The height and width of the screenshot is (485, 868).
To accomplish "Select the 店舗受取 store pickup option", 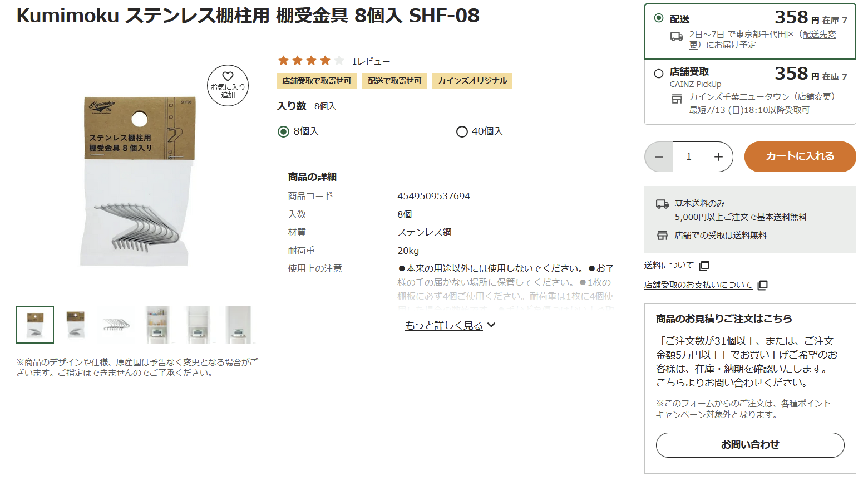I will (x=659, y=73).
